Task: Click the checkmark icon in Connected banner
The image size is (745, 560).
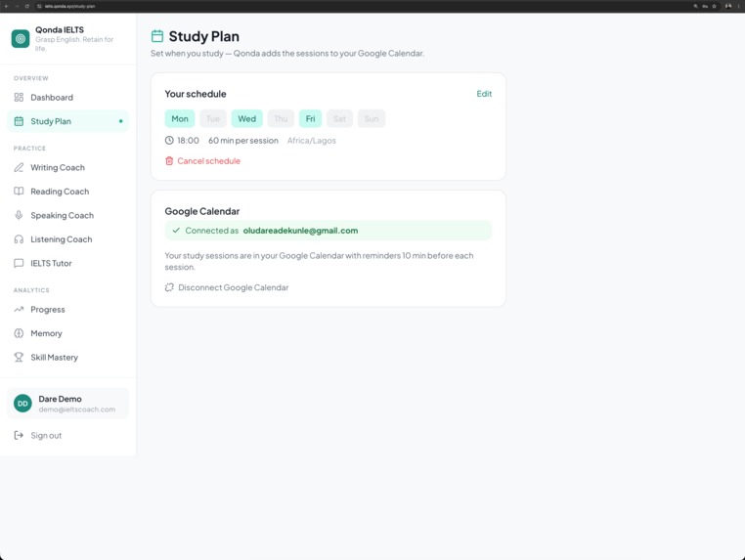Action: pos(176,231)
